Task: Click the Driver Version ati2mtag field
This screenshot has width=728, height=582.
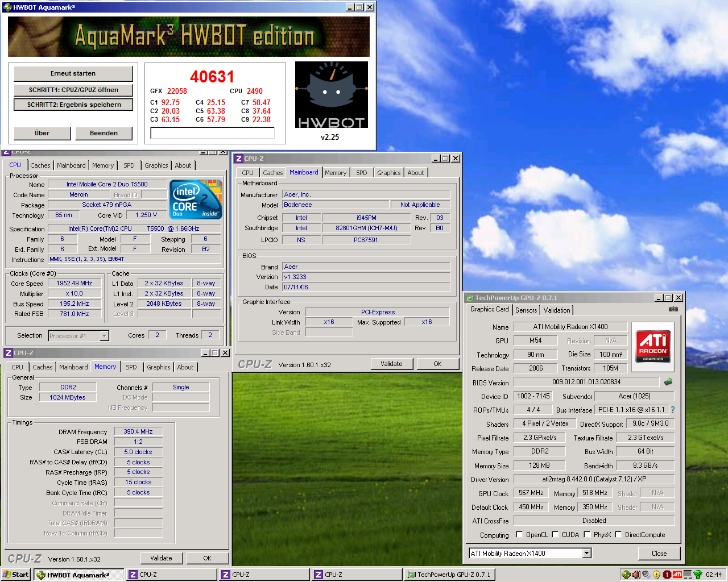Action: [x=594, y=479]
